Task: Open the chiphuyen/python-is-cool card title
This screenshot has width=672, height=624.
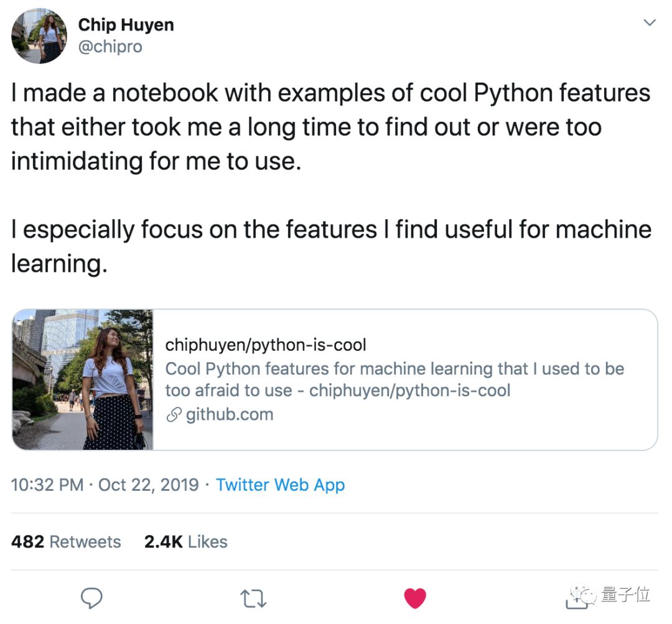Action: click(x=266, y=345)
